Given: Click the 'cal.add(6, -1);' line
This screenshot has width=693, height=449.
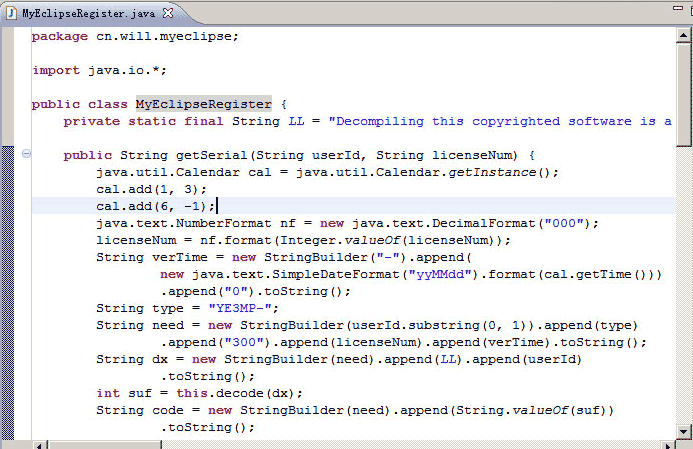Looking at the screenshot, I should 156,206.
